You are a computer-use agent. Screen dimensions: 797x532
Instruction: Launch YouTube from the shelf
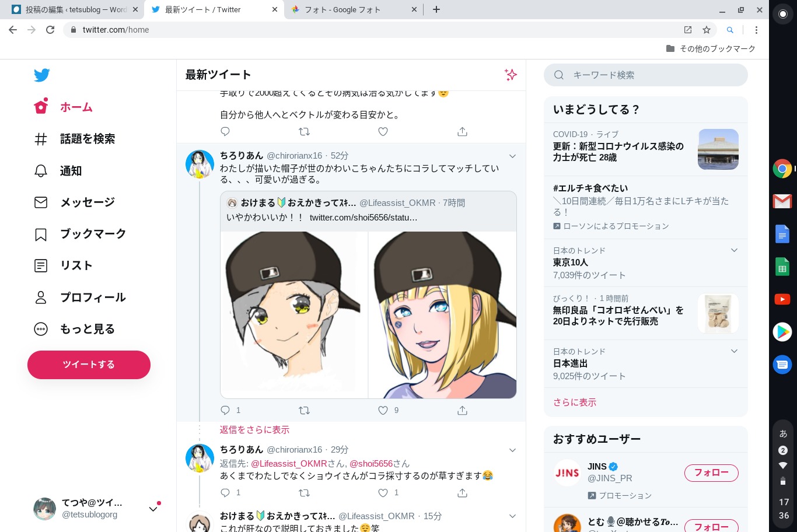pyautogui.click(x=782, y=299)
